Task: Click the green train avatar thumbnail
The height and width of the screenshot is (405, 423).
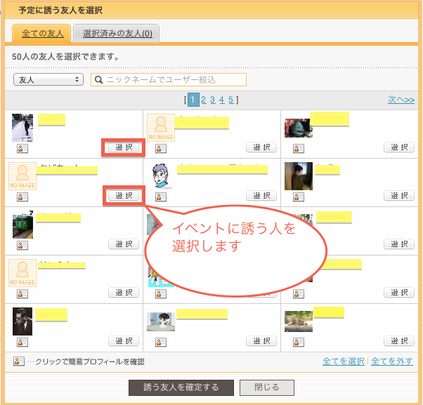Action: (x=23, y=225)
